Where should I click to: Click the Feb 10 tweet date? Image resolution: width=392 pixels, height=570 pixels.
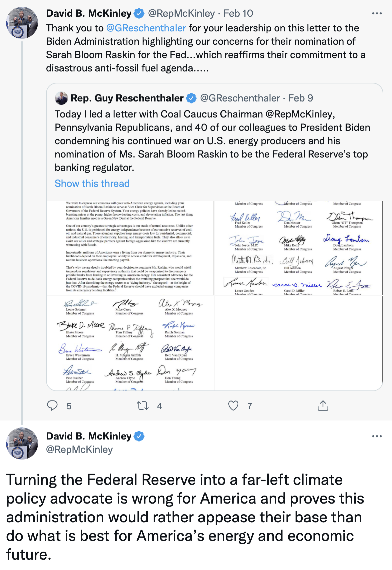pos(238,13)
